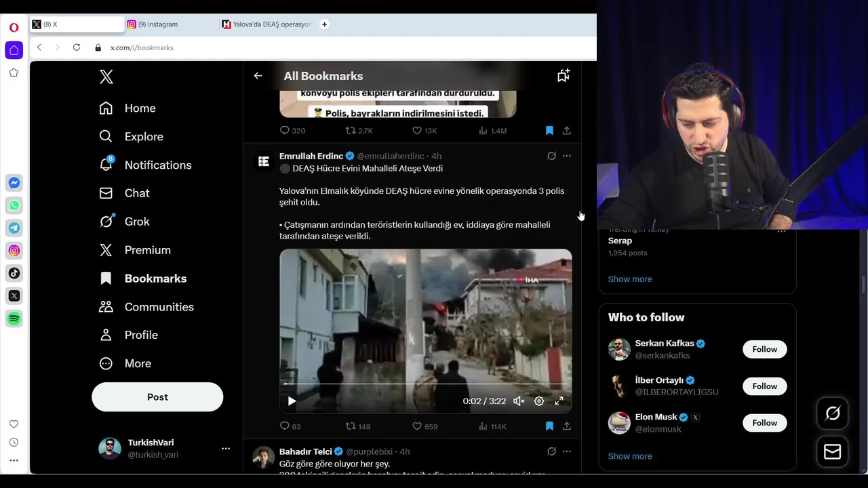
Task: Open Opera sidebar history clock
Action: point(14,442)
